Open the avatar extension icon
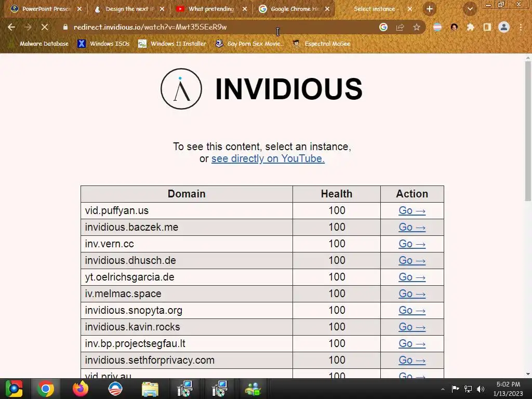The height and width of the screenshot is (399, 532). pyautogui.click(x=454, y=27)
